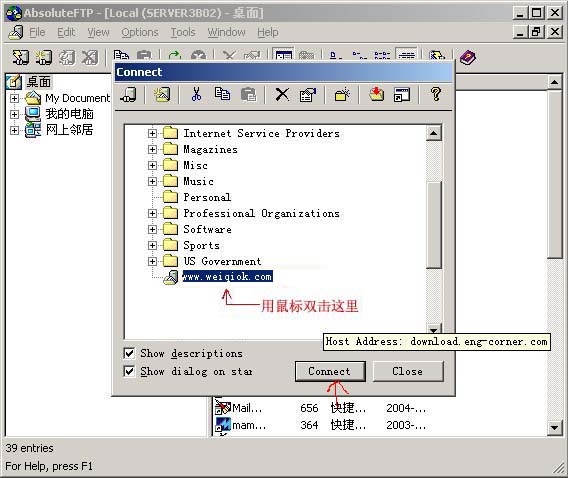Open the Options menu
This screenshot has width=568, height=478.
140,33
